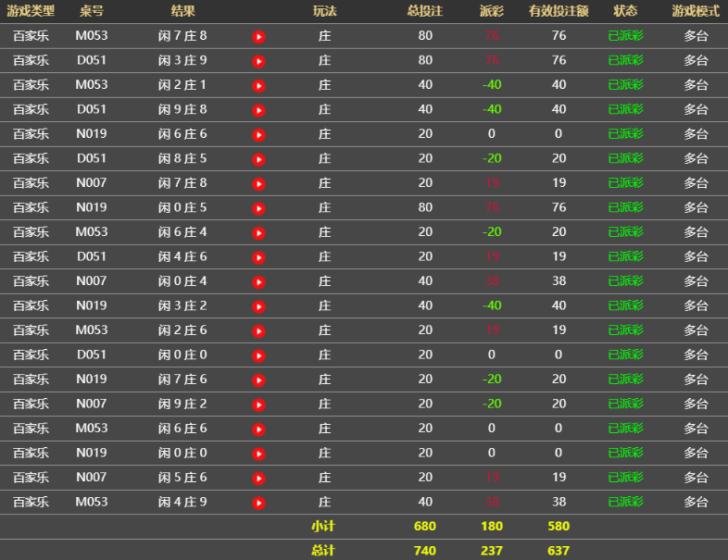Play replay for M053 闲 2 庄 6 row
This screenshot has height=560, width=728.
(x=258, y=331)
